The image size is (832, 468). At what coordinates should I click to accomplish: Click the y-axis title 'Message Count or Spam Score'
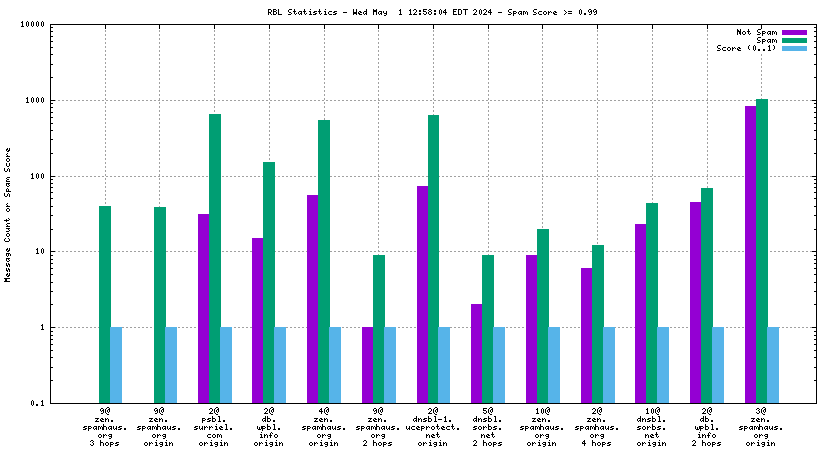(9, 214)
